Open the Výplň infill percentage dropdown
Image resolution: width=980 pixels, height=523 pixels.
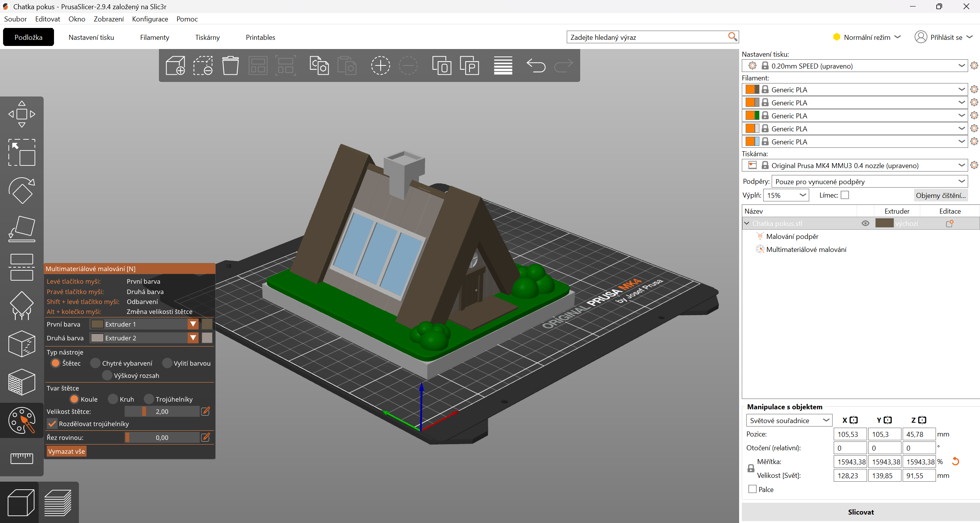802,195
